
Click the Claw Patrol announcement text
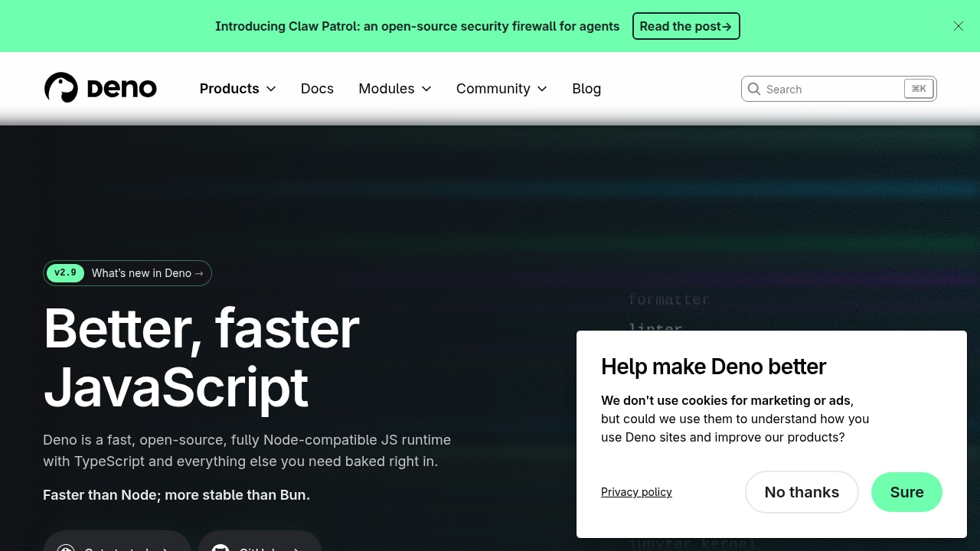[x=417, y=26]
